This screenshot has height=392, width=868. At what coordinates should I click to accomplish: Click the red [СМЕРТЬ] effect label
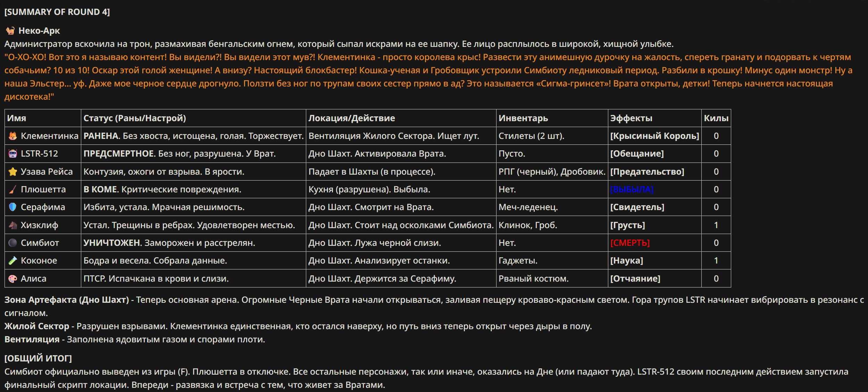click(630, 243)
